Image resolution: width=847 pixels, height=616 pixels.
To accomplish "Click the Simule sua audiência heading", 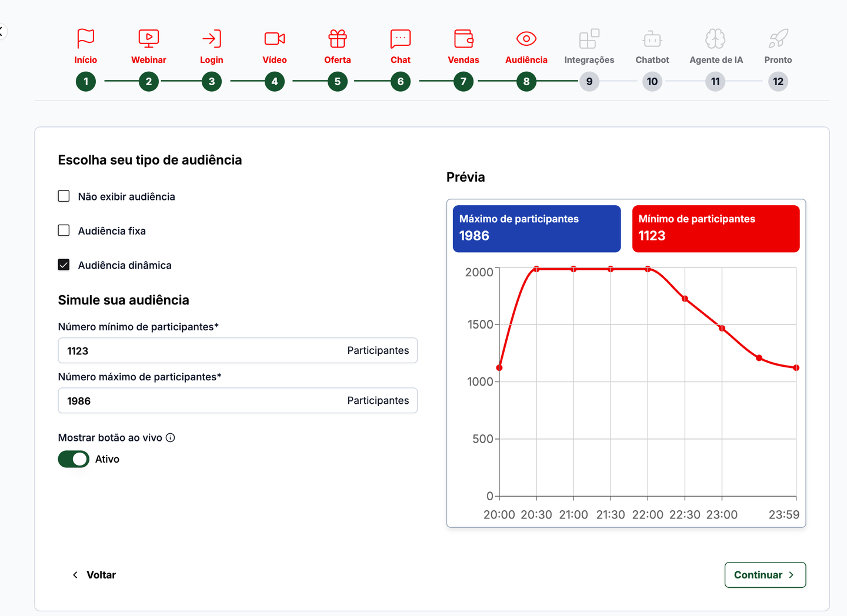I will [124, 300].
